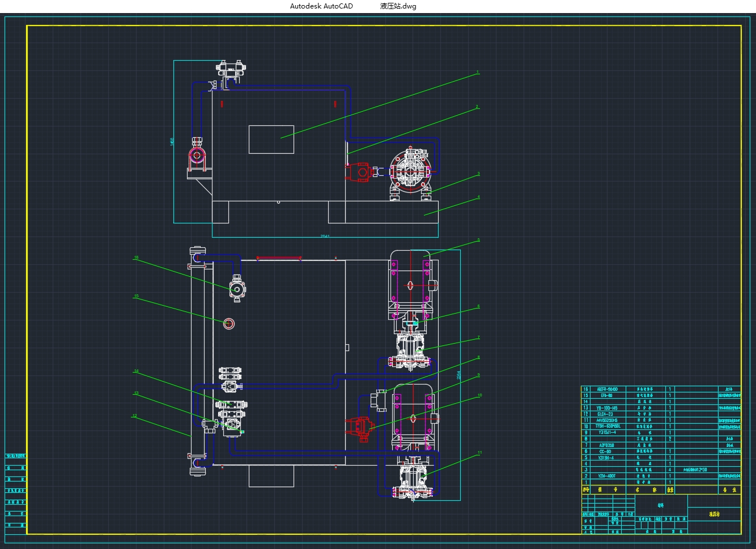756x549 pixels.
Task: Click the Autodesk AutoCAD title text
Action: coord(321,6)
